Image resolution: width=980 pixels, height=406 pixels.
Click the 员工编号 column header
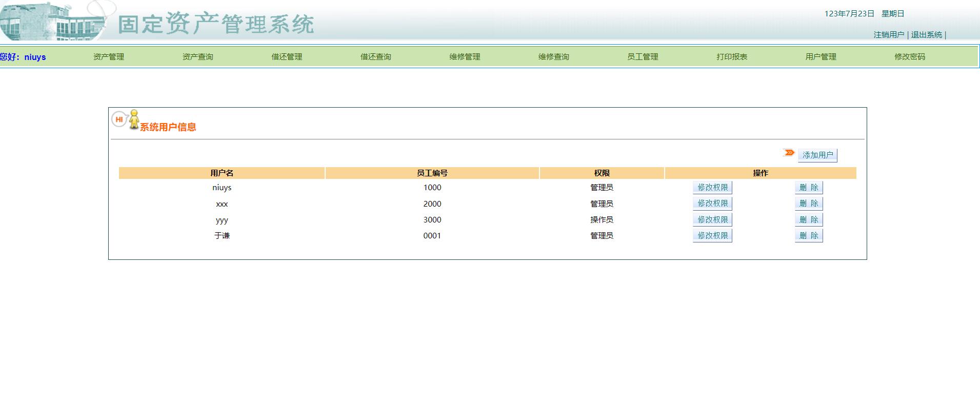432,173
